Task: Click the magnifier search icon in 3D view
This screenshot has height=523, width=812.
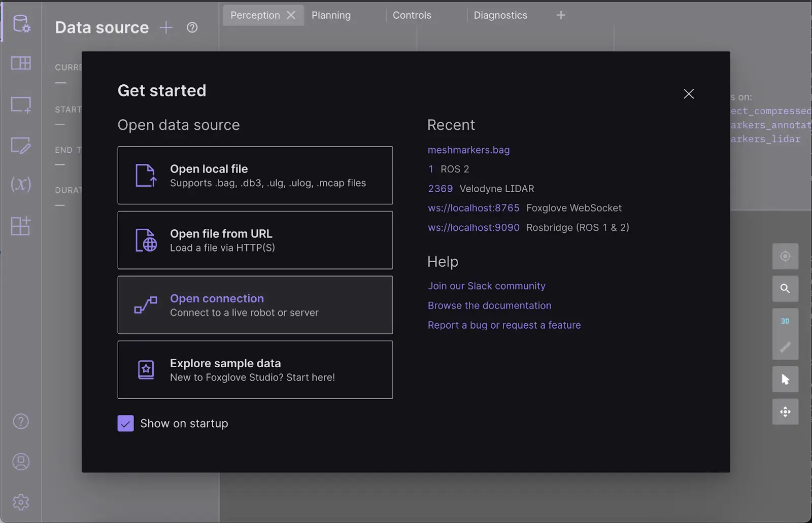Action: [x=785, y=289]
